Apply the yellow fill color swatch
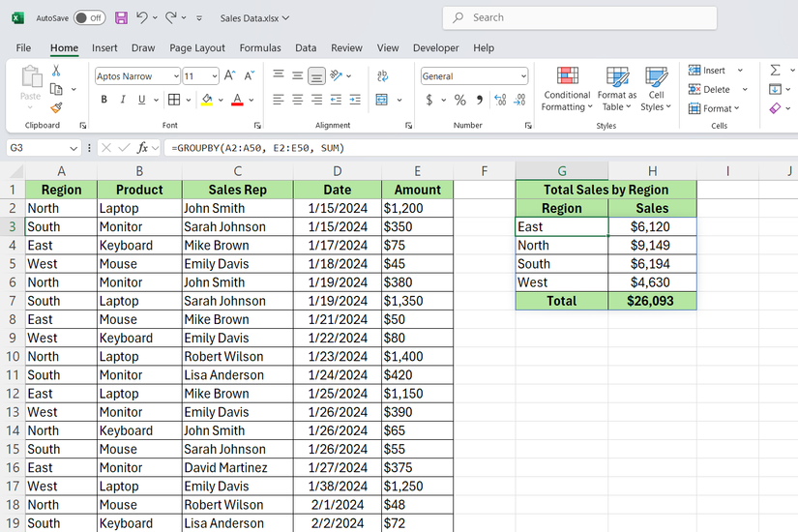Image resolution: width=798 pixels, height=532 pixels. pos(206,100)
